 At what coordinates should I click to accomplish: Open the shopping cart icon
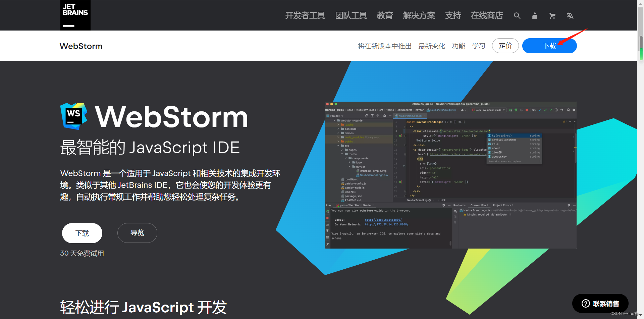point(552,16)
